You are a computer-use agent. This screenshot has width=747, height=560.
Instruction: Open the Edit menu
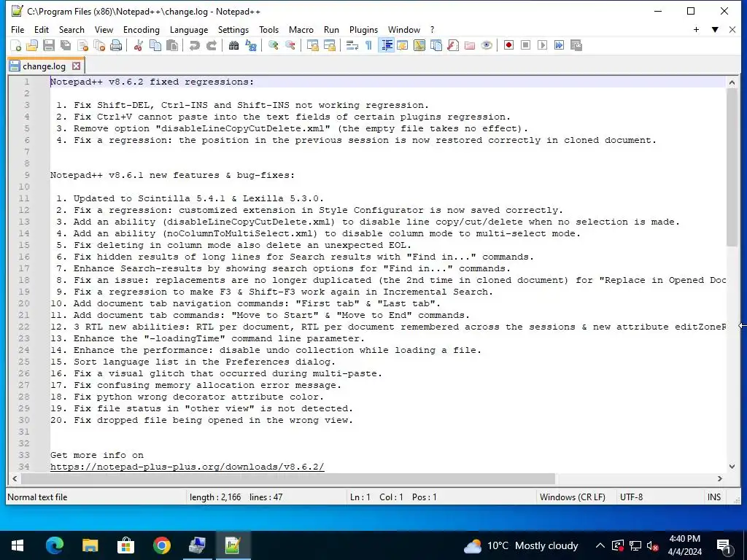point(42,29)
